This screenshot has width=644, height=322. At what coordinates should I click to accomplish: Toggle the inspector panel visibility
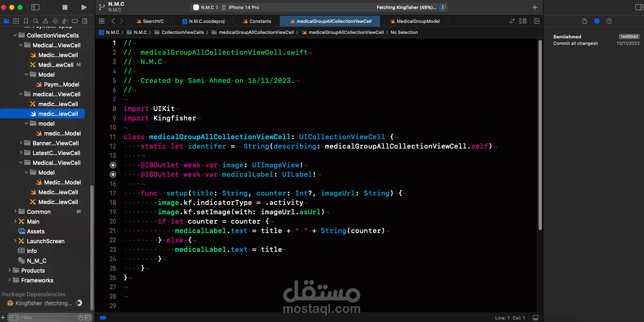tap(639, 7)
